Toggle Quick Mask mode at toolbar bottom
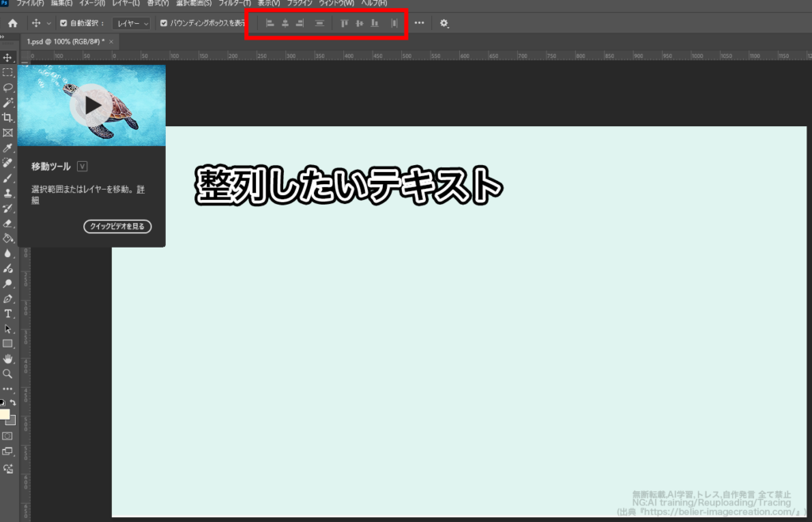This screenshot has width=812, height=522. pos(9,436)
